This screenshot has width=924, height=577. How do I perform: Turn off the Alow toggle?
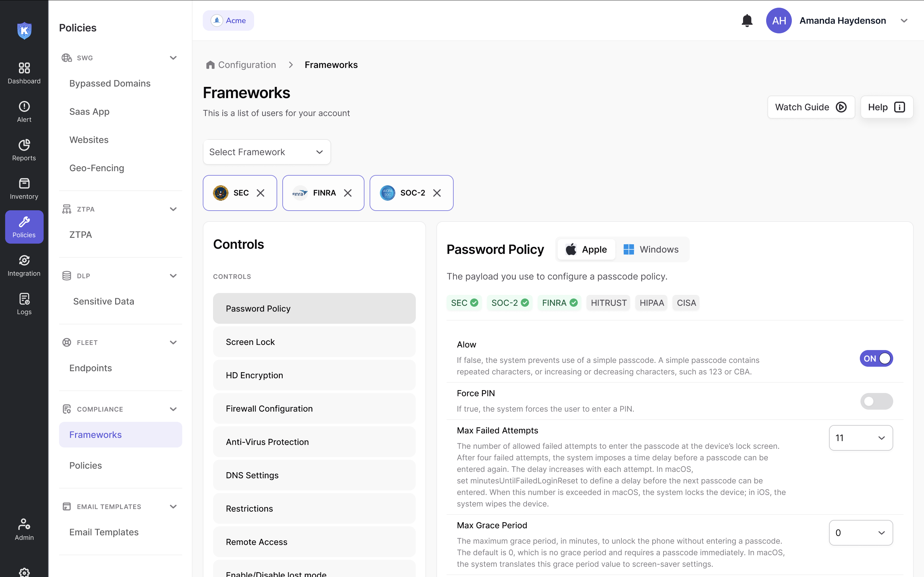coord(876,358)
